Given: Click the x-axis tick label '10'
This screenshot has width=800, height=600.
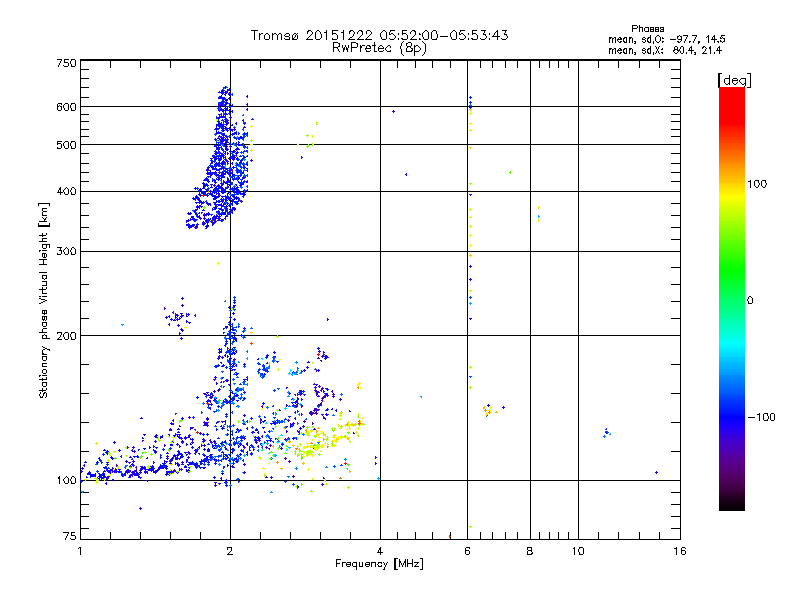Looking at the screenshot, I should pyautogui.click(x=578, y=551).
